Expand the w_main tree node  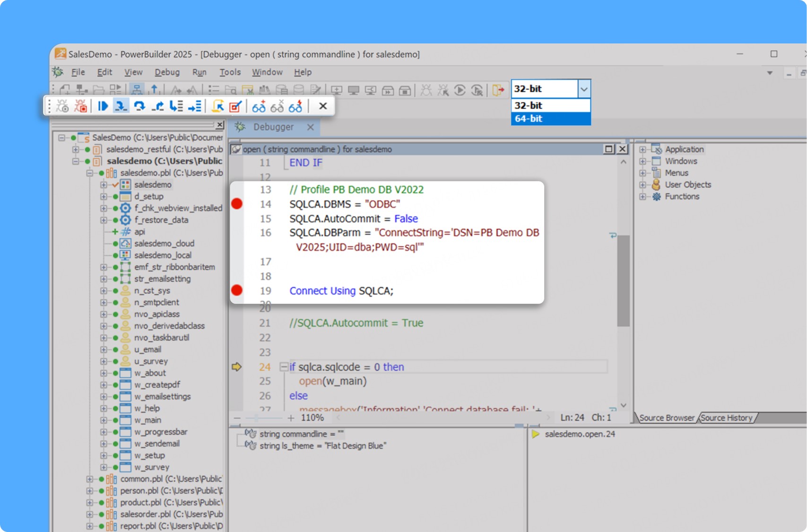104,420
